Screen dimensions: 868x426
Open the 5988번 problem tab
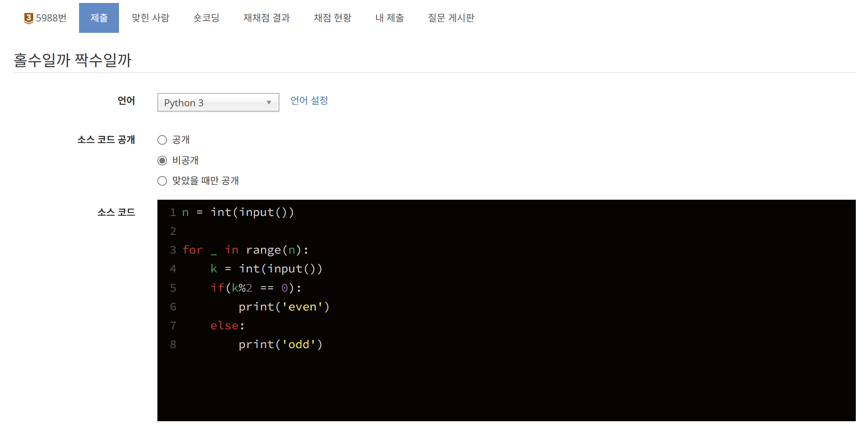[51, 18]
